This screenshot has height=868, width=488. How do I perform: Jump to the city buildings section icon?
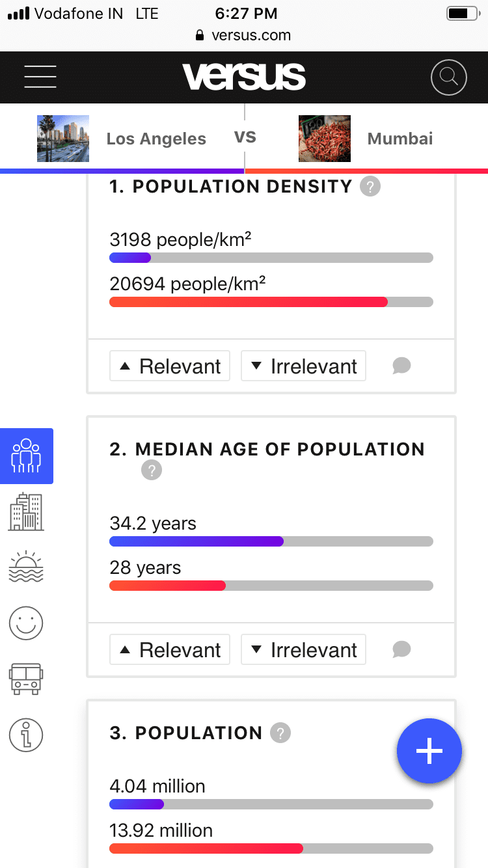coord(26,511)
